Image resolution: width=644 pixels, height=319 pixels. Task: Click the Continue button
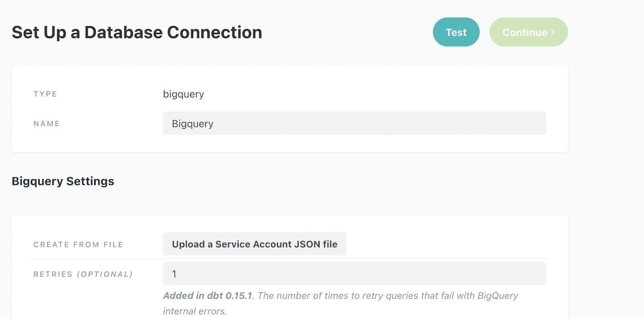528,32
